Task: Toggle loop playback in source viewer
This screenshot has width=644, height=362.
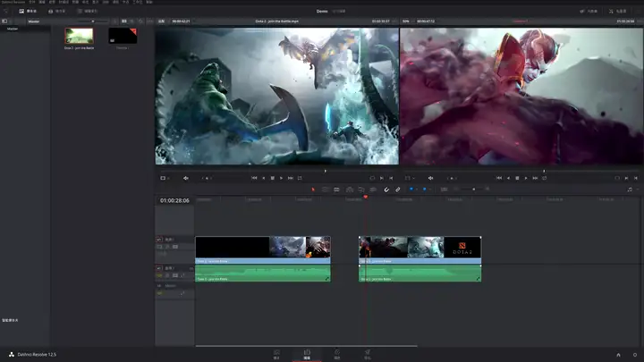Action: (x=300, y=178)
